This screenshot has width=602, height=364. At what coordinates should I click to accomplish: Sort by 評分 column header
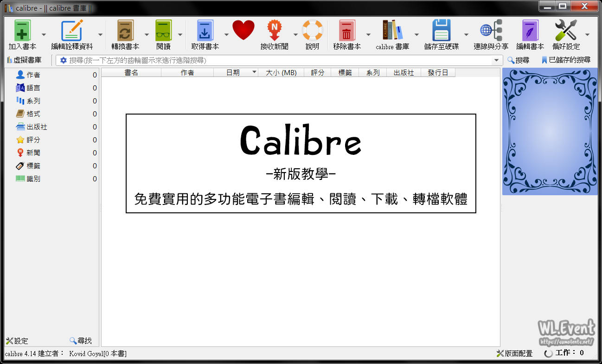[318, 72]
